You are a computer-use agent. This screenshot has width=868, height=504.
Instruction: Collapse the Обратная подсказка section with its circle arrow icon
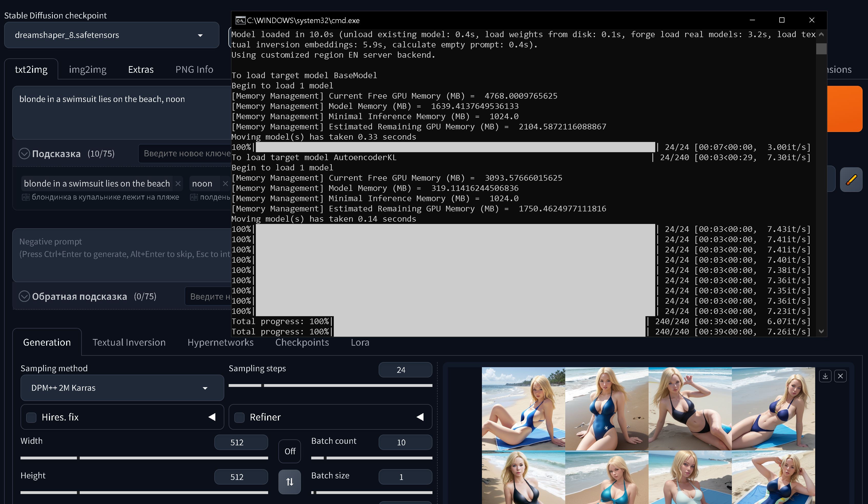(x=24, y=296)
